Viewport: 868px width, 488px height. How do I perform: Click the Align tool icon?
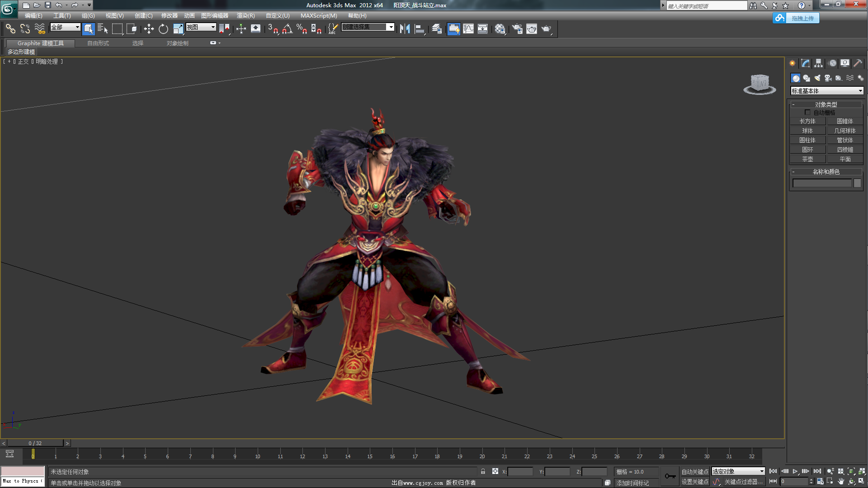tap(420, 29)
